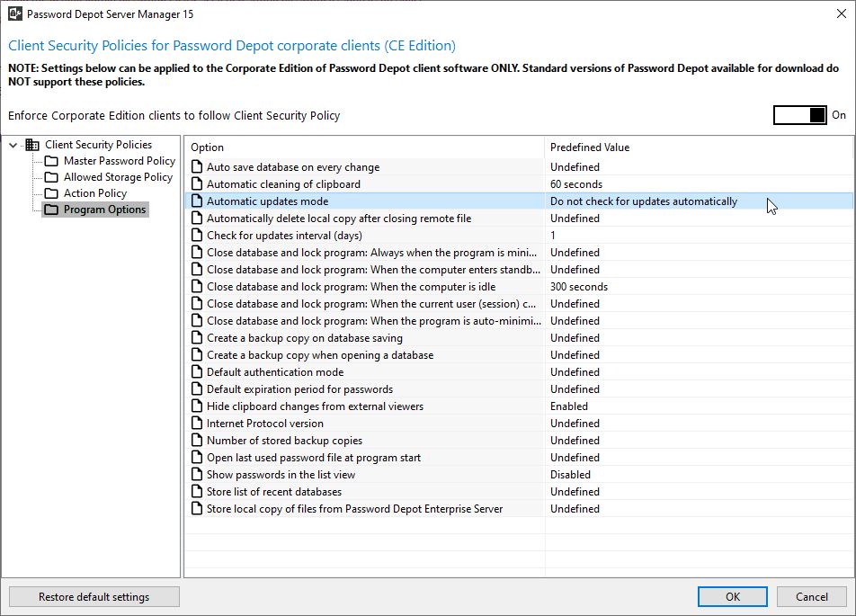Click document icon beside Number of stored backup copies
The image size is (856, 616).
[x=197, y=440]
